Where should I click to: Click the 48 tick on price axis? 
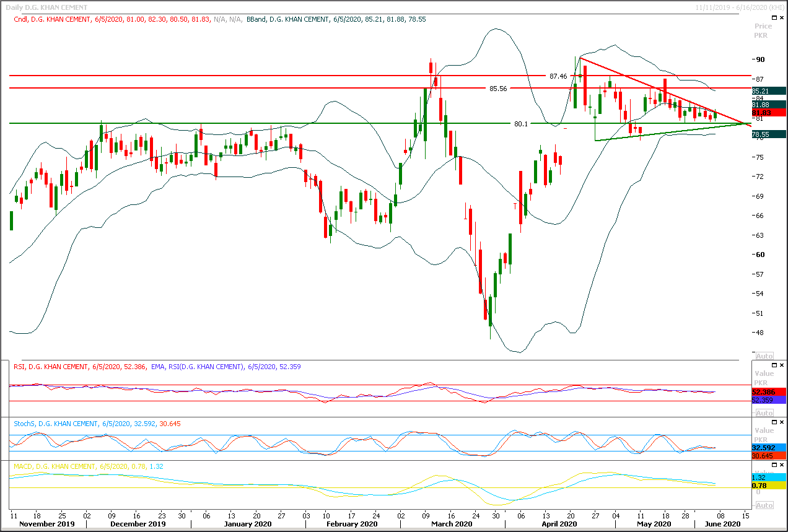(x=759, y=333)
